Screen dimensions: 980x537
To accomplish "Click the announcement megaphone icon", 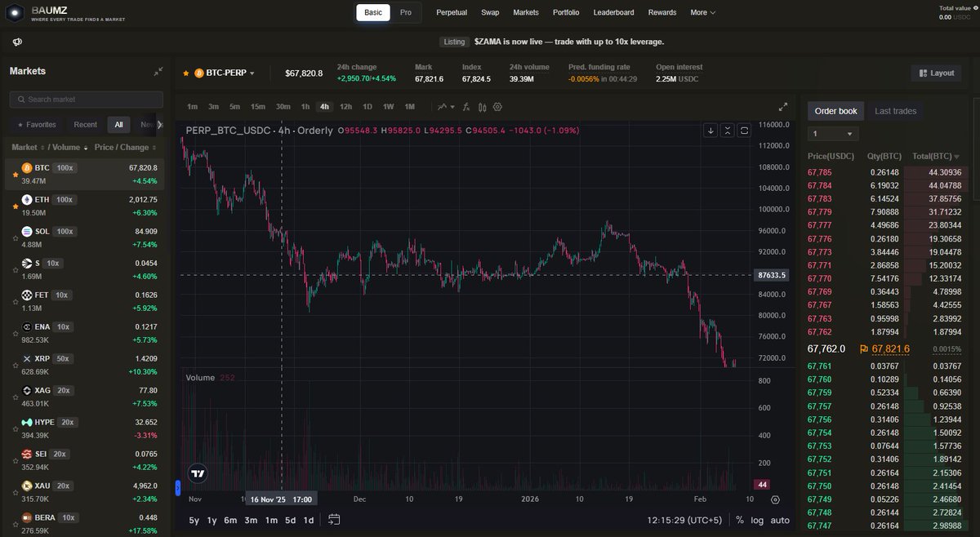I will click(x=17, y=42).
